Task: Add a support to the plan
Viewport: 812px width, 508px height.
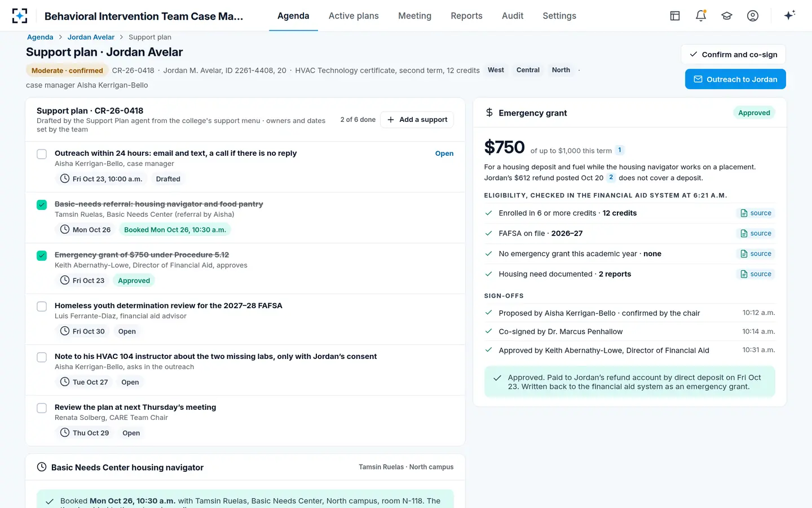Action: tap(417, 120)
